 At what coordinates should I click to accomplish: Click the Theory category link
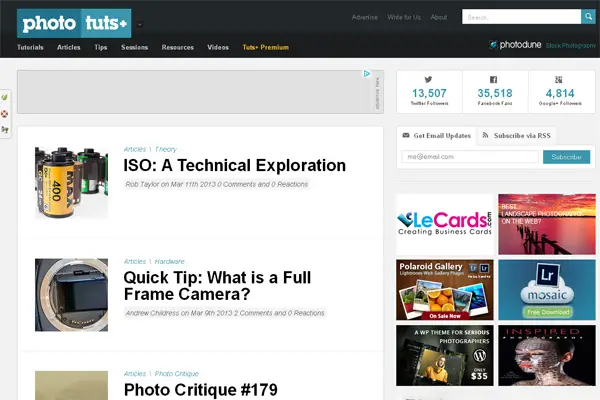click(x=166, y=149)
